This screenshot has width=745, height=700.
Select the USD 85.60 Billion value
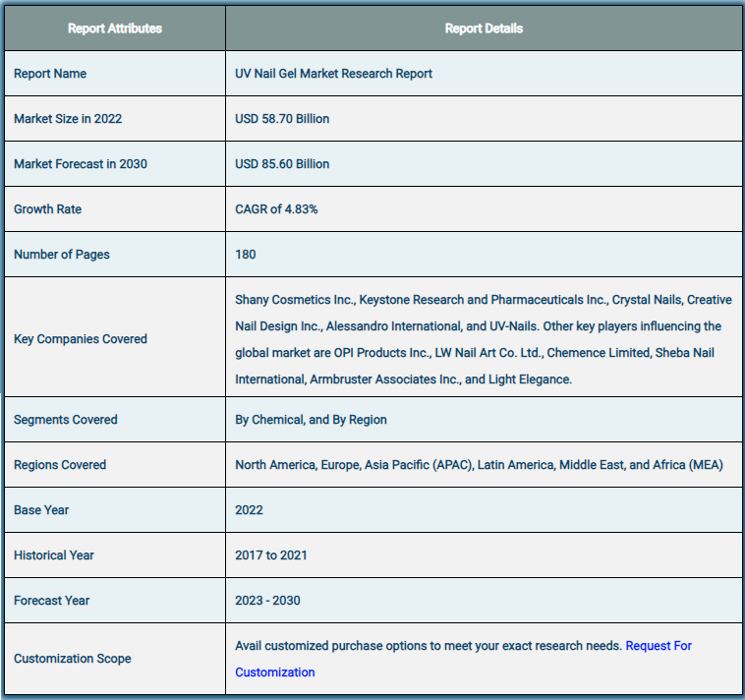click(x=282, y=164)
